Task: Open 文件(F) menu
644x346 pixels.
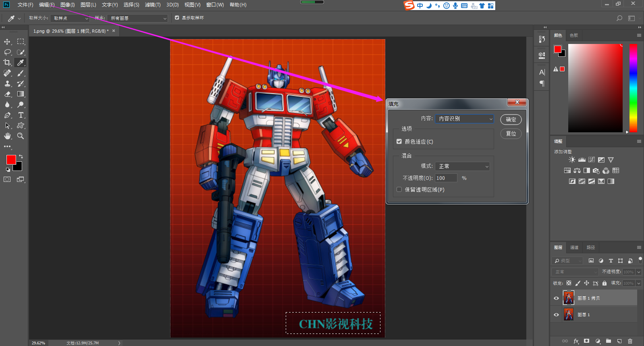Action: coord(25,5)
